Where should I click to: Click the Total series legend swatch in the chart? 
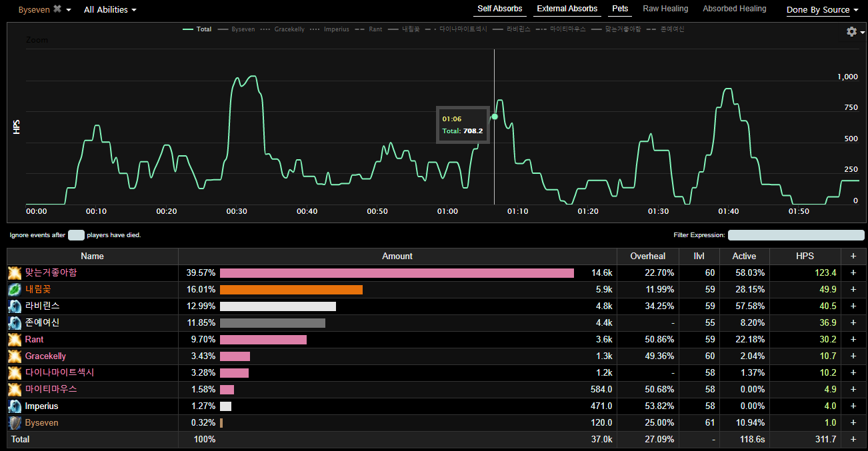point(187,29)
